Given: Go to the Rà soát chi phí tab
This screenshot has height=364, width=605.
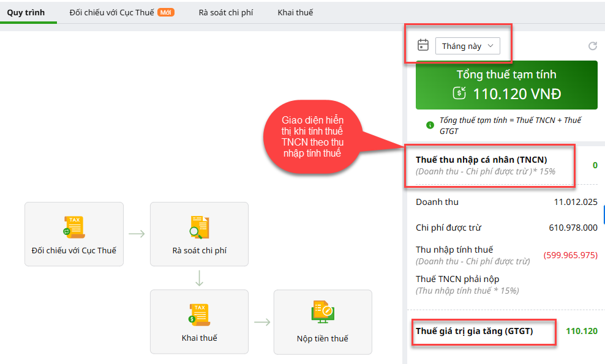Looking at the screenshot, I should tap(225, 12).
